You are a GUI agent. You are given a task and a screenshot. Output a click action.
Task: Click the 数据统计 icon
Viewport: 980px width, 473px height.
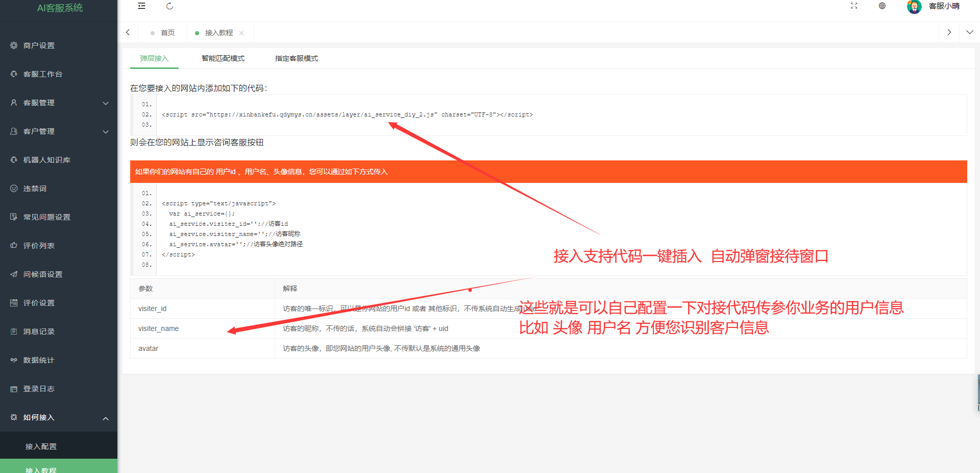[x=14, y=360]
